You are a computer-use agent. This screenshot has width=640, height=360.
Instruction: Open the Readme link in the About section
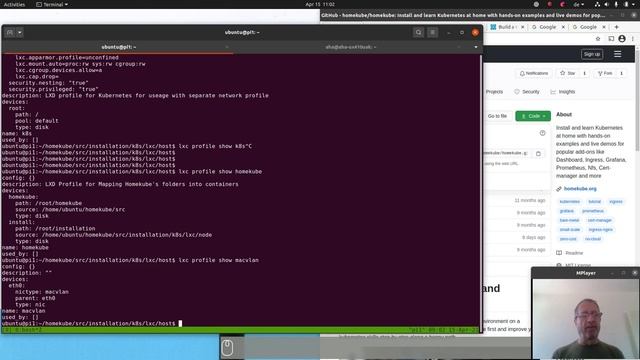574,253
